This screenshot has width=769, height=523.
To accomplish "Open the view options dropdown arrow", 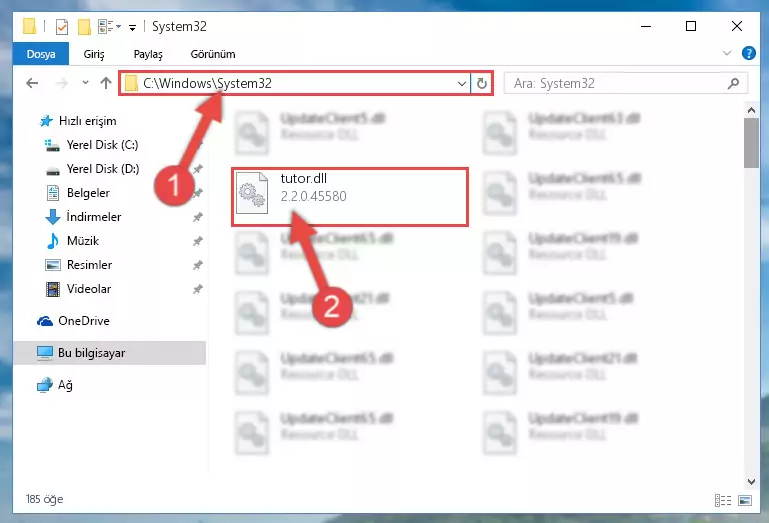I will point(118,26).
